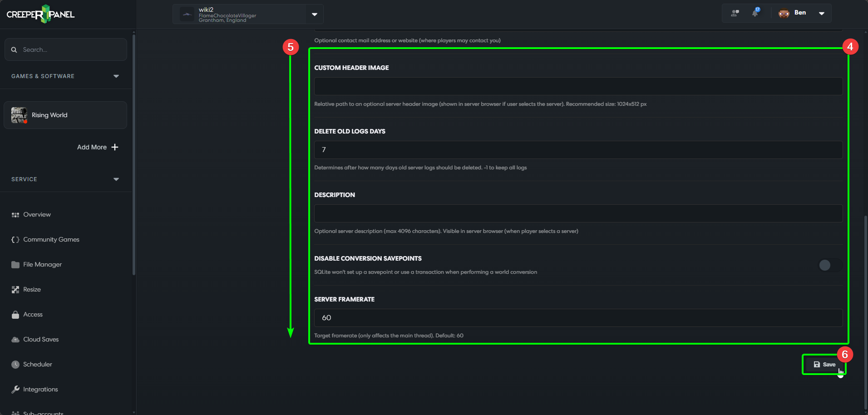Open the wiki2 server selector dropdown
The image size is (868, 415).
(314, 15)
